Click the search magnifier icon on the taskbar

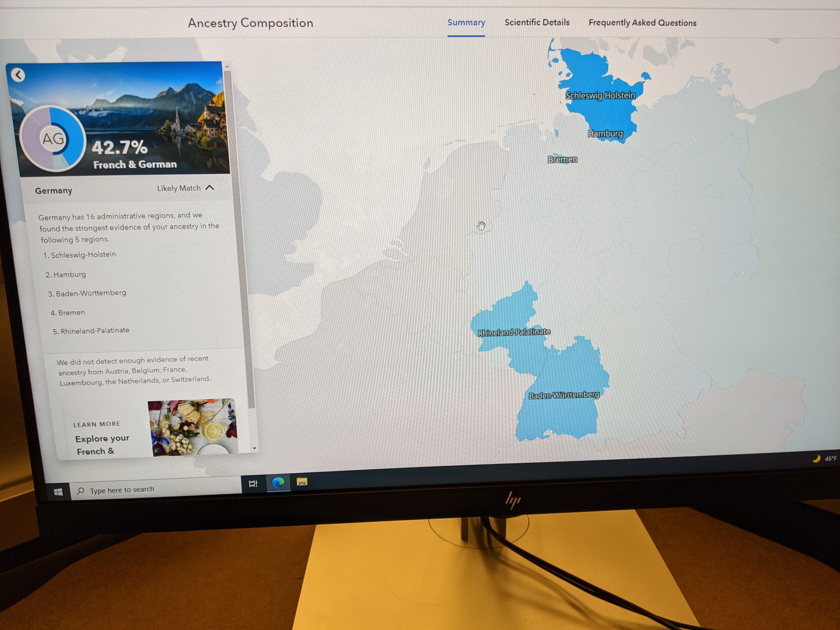[x=80, y=491]
